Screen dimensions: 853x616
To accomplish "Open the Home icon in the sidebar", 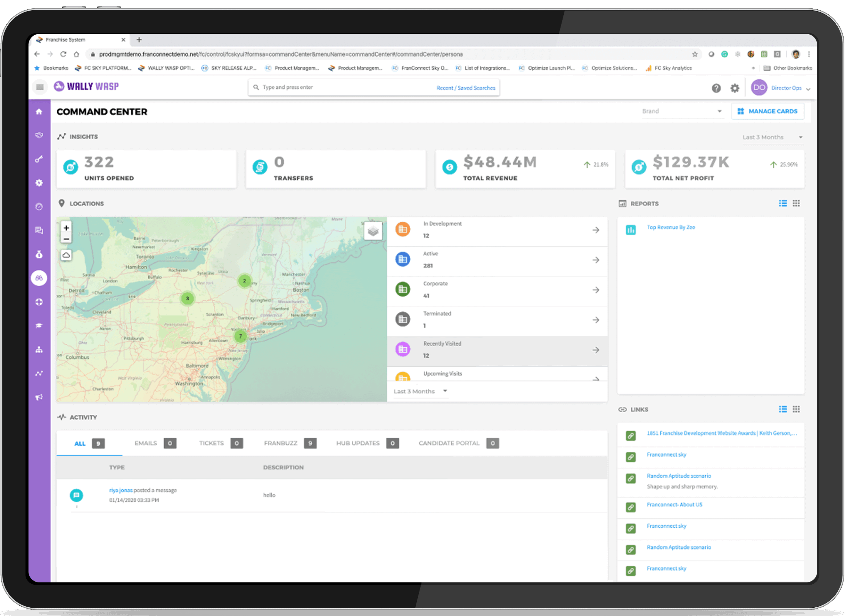I will tap(39, 112).
